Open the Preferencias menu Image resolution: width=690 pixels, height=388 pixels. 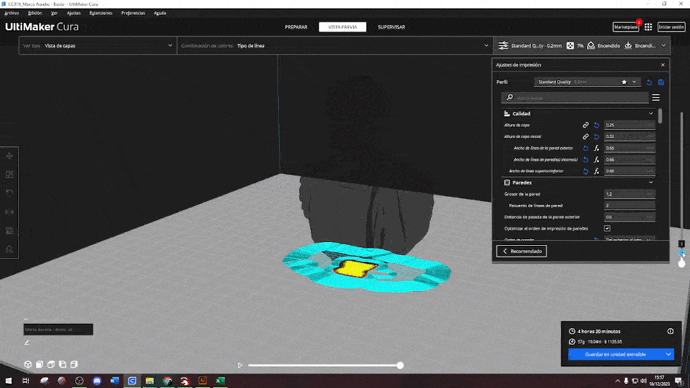tap(133, 13)
